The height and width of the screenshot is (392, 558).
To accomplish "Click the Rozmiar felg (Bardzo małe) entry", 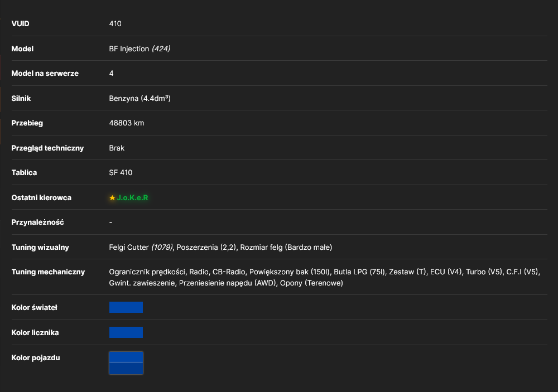I will (x=286, y=247).
